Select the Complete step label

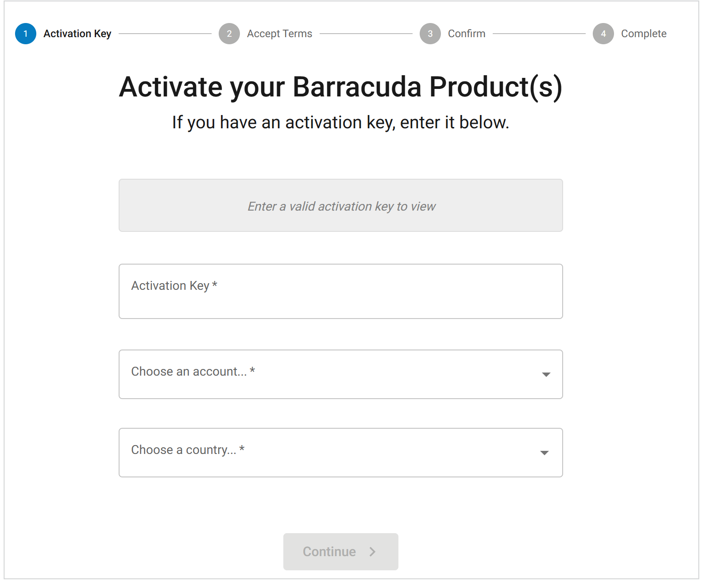click(x=644, y=34)
